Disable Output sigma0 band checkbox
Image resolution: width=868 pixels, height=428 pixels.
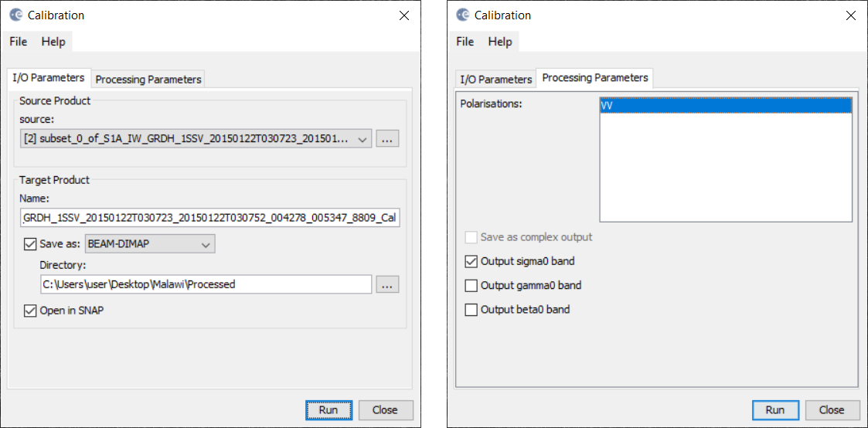471,261
